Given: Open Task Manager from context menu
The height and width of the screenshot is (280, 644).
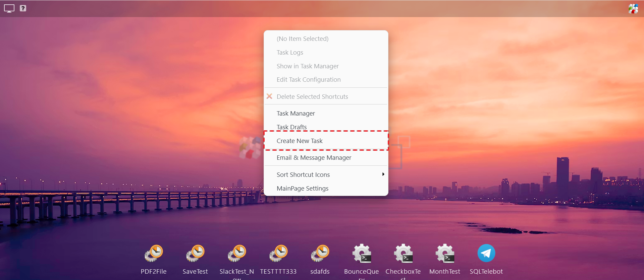Looking at the screenshot, I should 326,114.
